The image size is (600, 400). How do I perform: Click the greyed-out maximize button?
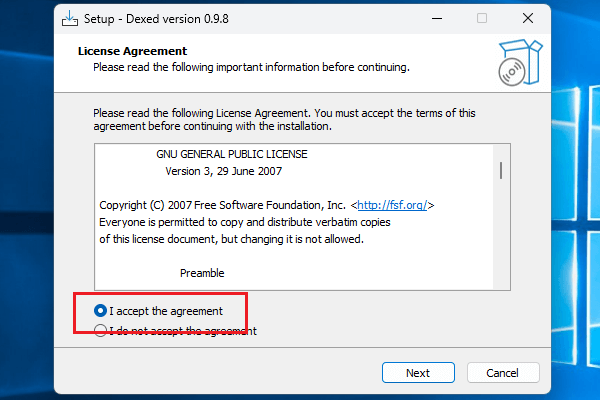pos(482,18)
